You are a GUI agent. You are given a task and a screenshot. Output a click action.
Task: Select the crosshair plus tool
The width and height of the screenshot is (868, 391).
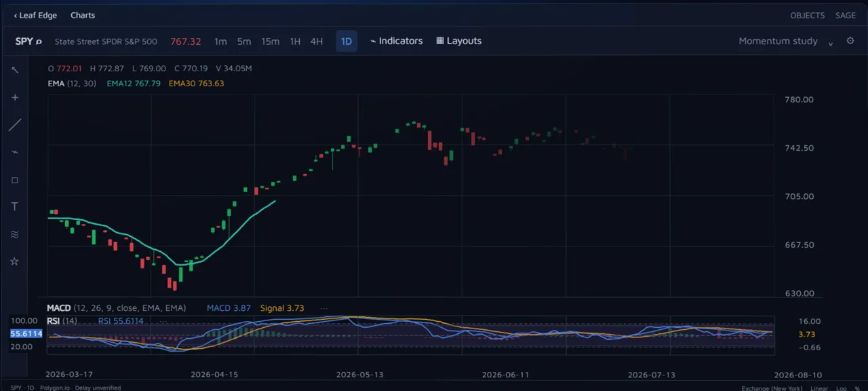[x=15, y=97]
